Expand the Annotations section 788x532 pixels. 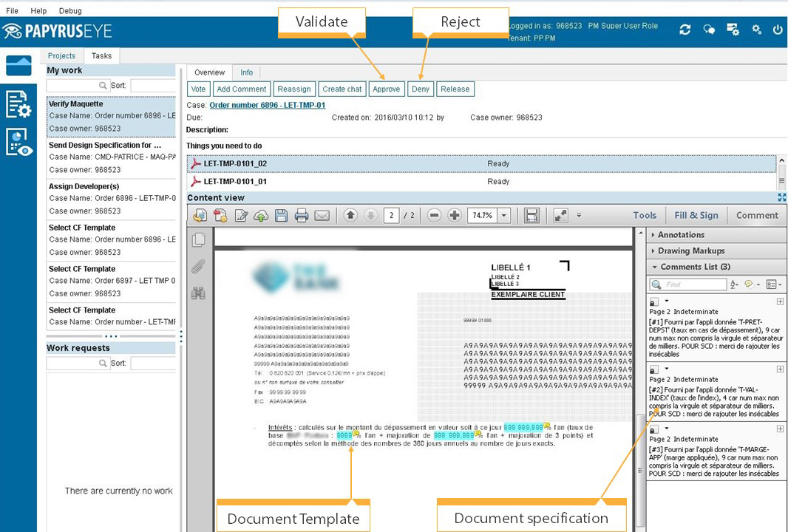[x=681, y=235]
